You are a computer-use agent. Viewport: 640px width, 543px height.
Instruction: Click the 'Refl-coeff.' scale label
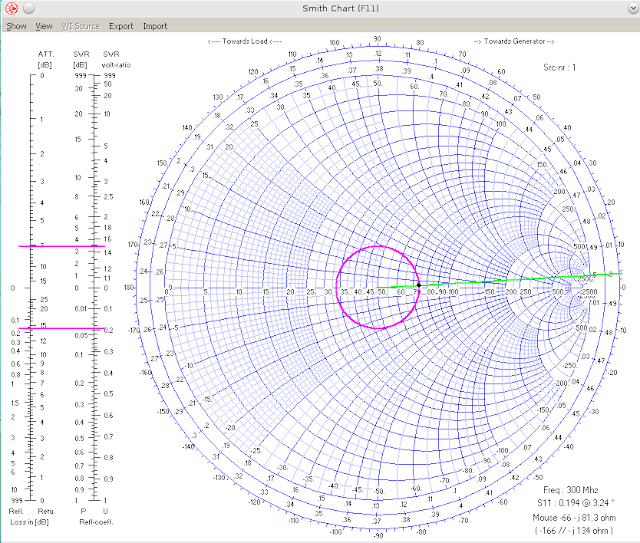(96, 522)
